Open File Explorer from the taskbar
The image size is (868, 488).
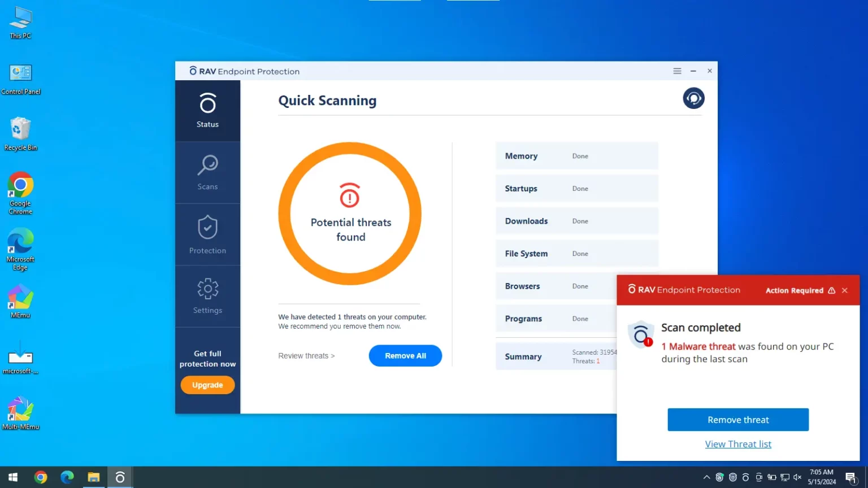click(x=93, y=477)
